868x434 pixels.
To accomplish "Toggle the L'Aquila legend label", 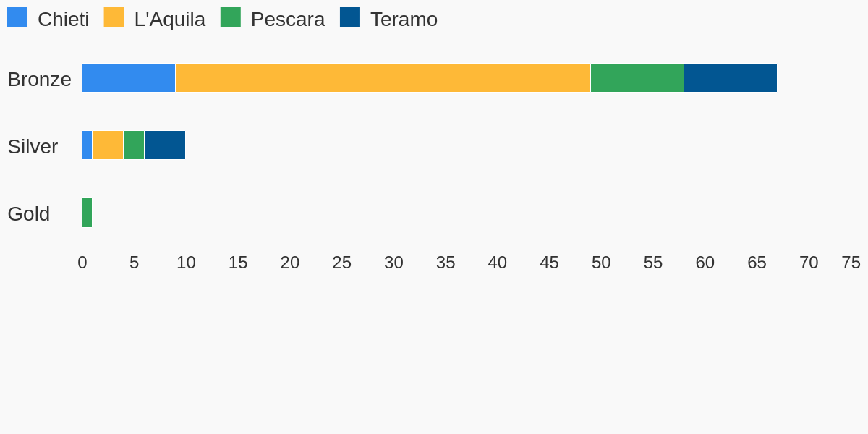I will point(170,20).
